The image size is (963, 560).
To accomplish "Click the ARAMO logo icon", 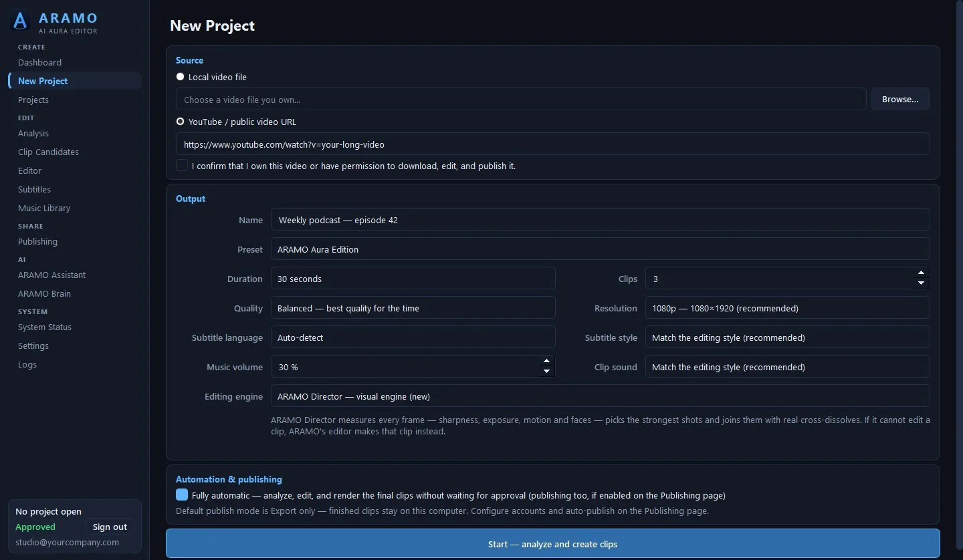I will (x=21, y=21).
